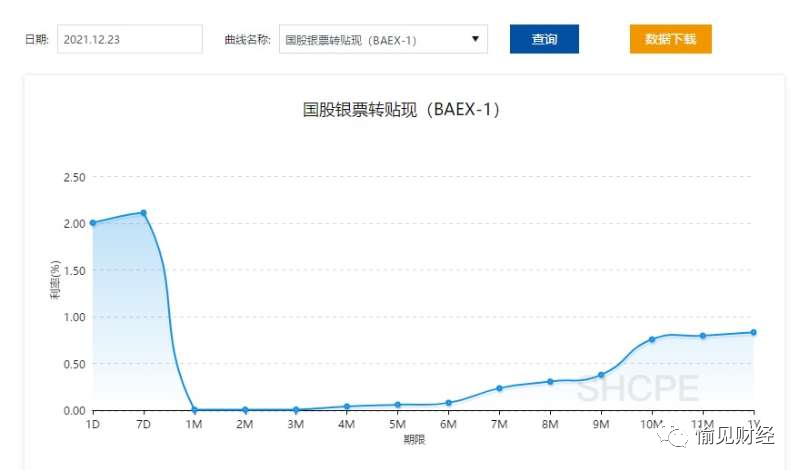Click the chart title 国股银票转贴现 (BAEX-1)
The height and width of the screenshot is (470, 800).
pos(400,110)
